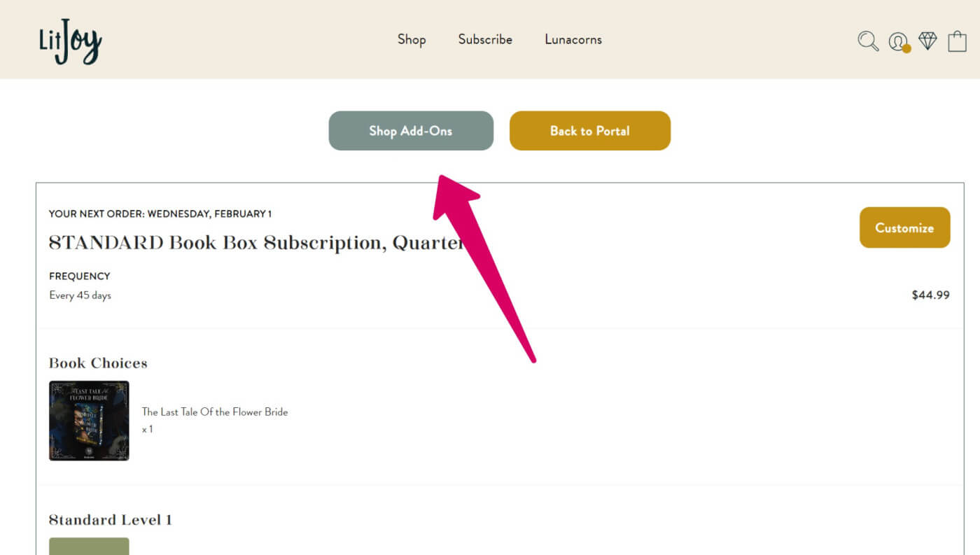980x555 pixels.
Task: Click the STANDARD Book Box Subscription heading
Action: (x=256, y=243)
